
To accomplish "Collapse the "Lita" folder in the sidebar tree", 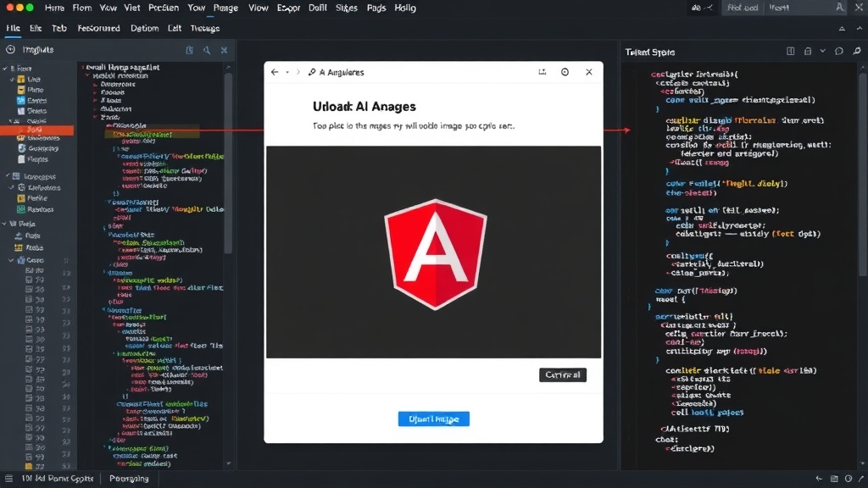I will click(12, 79).
